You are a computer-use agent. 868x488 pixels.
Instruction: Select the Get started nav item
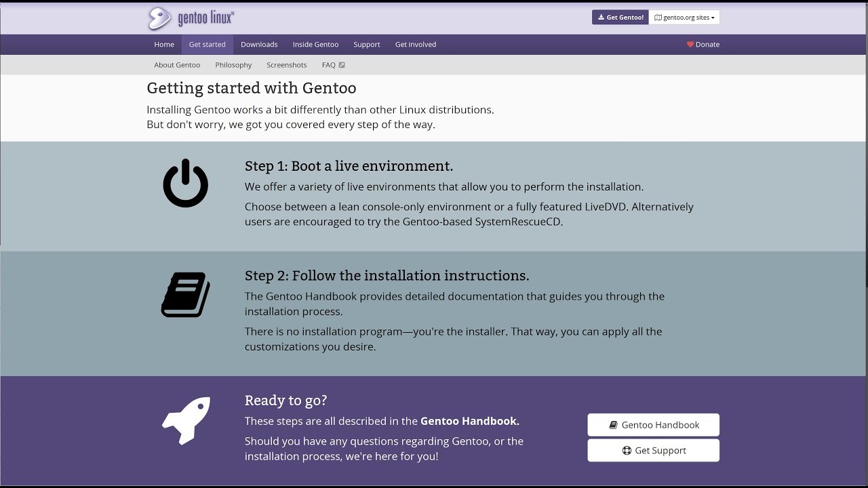point(207,45)
